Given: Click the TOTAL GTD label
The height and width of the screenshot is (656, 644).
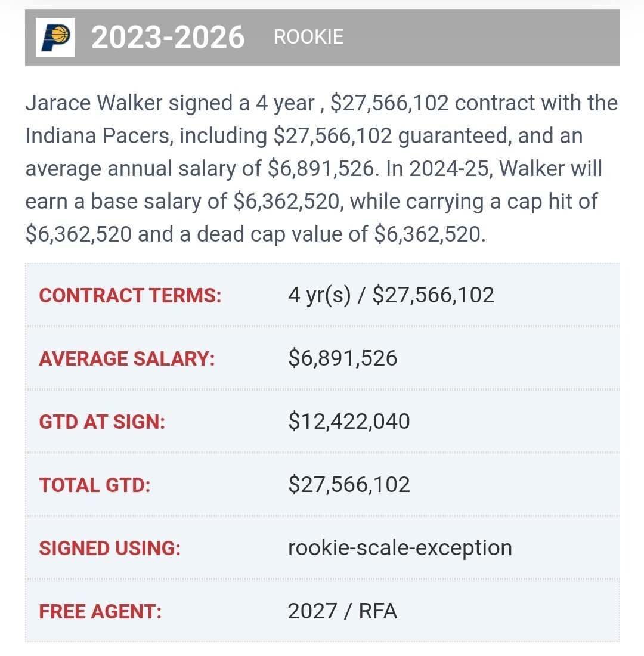Looking at the screenshot, I should (x=95, y=485).
